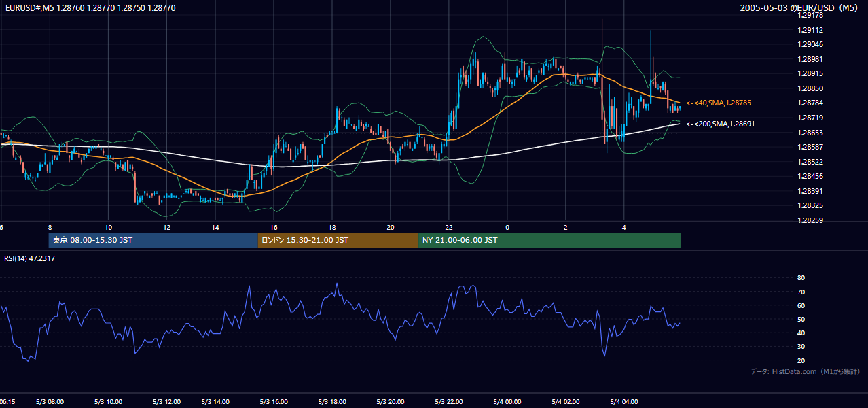The image size is (868, 408).
Task: Click the HistData.com data source credit
Action: [805, 371]
